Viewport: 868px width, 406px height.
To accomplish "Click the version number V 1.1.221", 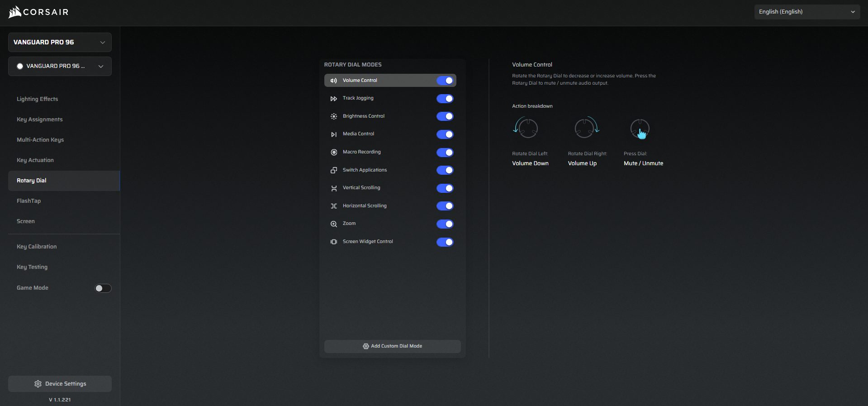I will [x=60, y=400].
